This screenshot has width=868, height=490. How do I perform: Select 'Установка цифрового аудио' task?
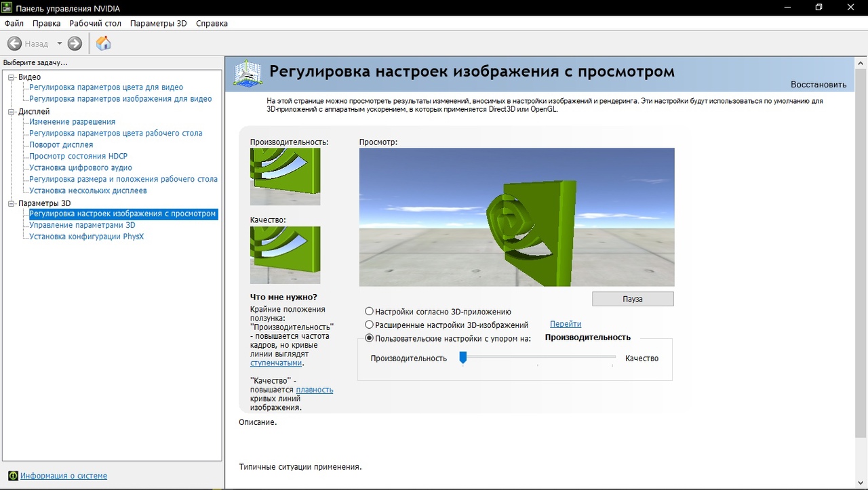81,168
